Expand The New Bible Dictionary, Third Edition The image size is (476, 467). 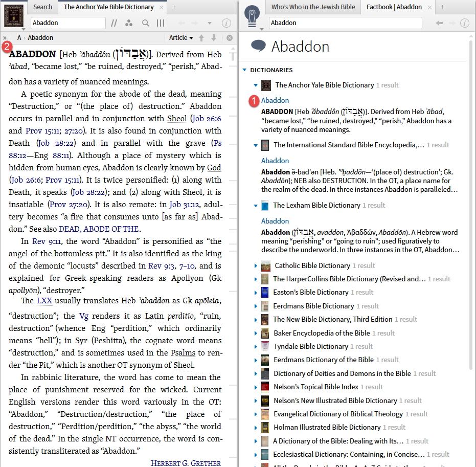pos(256,320)
